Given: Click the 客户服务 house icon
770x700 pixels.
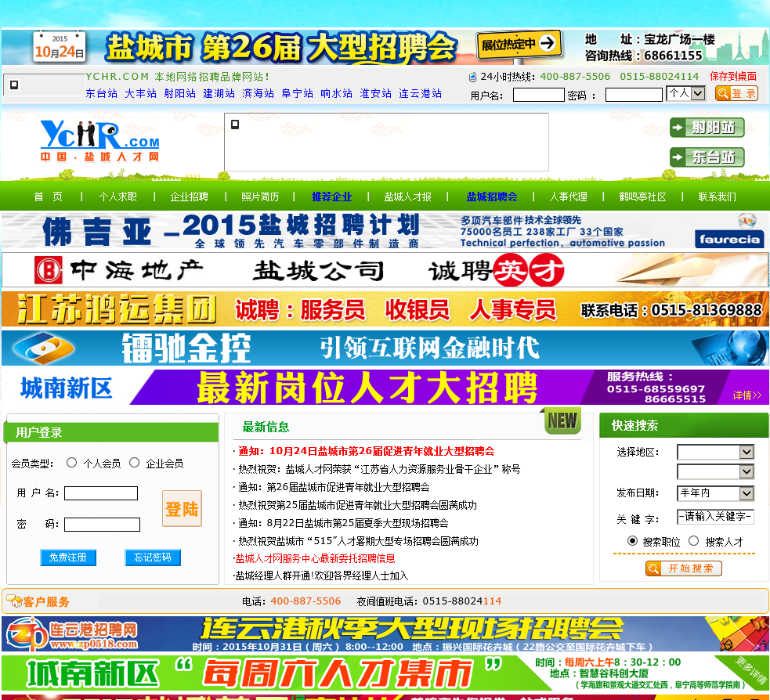Looking at the screenshot, I should pyautogui.click(x=14, y=601).
